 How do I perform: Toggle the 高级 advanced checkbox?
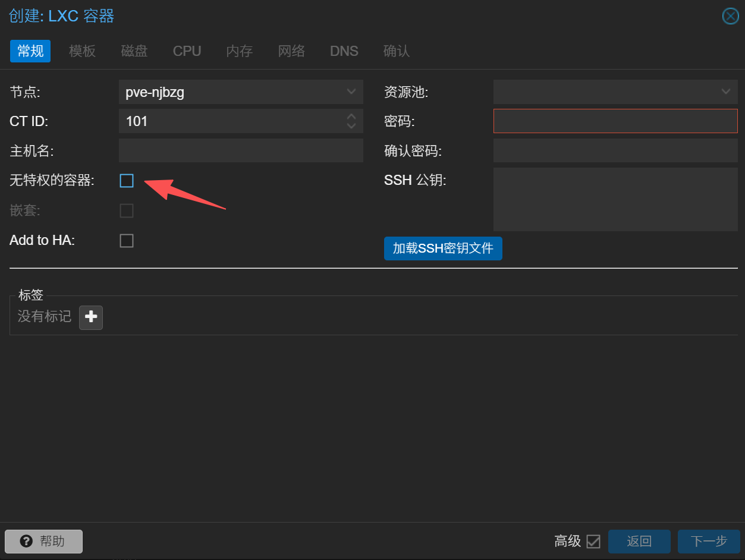[593, 541]
